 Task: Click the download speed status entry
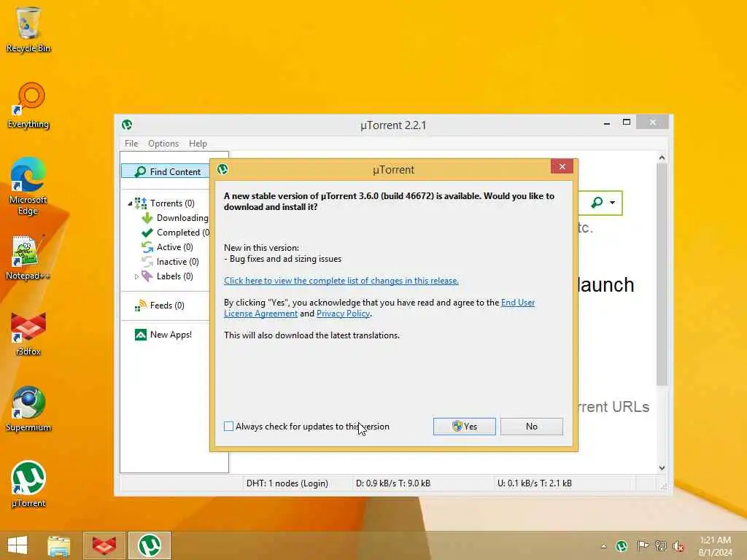[x=393, y=483]
